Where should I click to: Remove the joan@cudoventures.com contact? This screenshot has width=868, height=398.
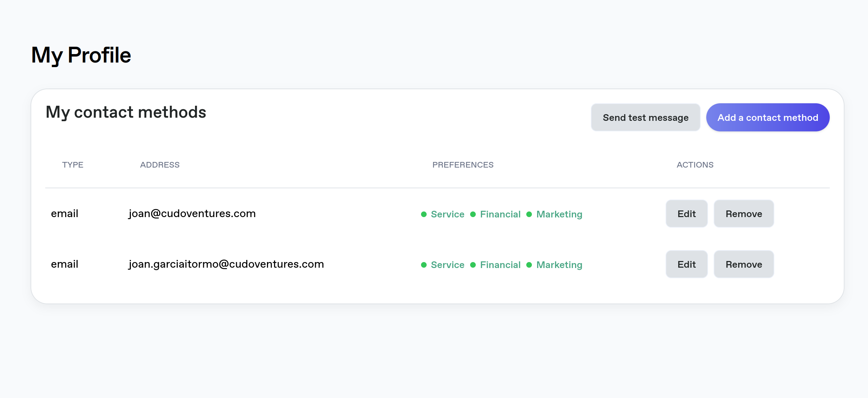[743, 214]
